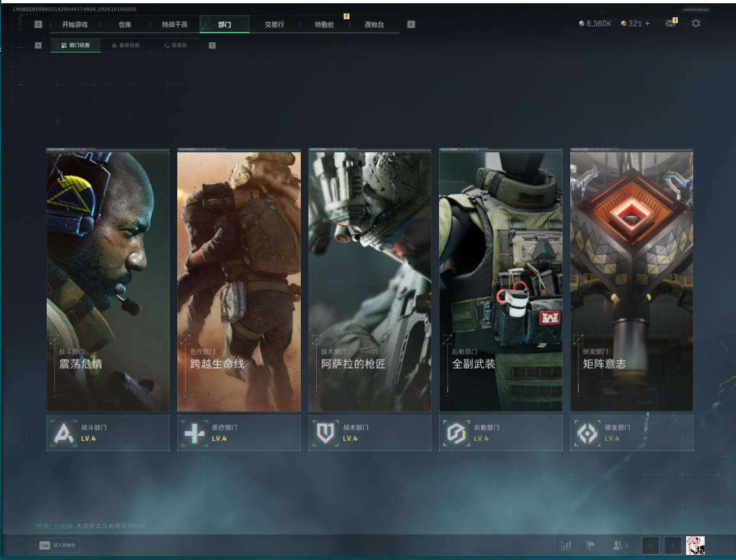Click the plus next to 321 currency
736x560 pixels.
648,24
